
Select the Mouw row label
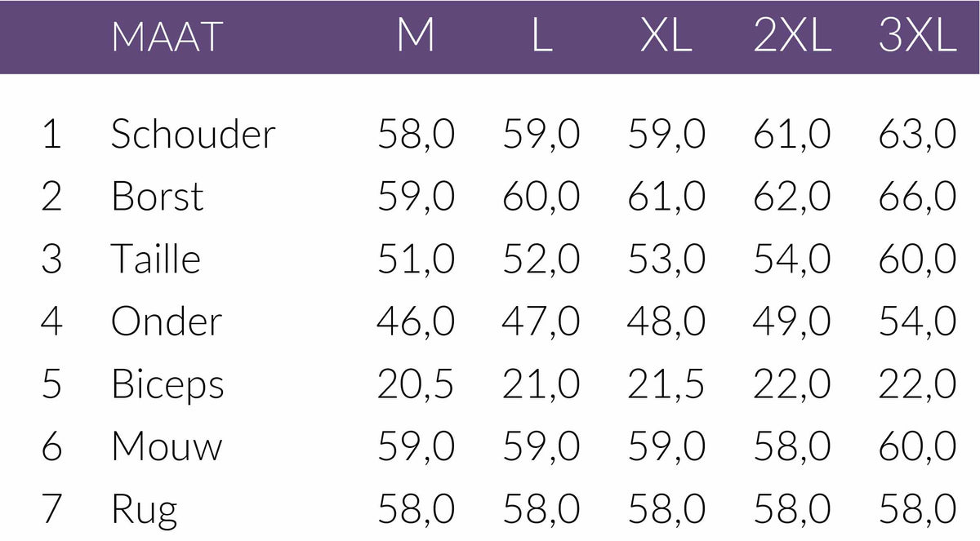point(167,447)
